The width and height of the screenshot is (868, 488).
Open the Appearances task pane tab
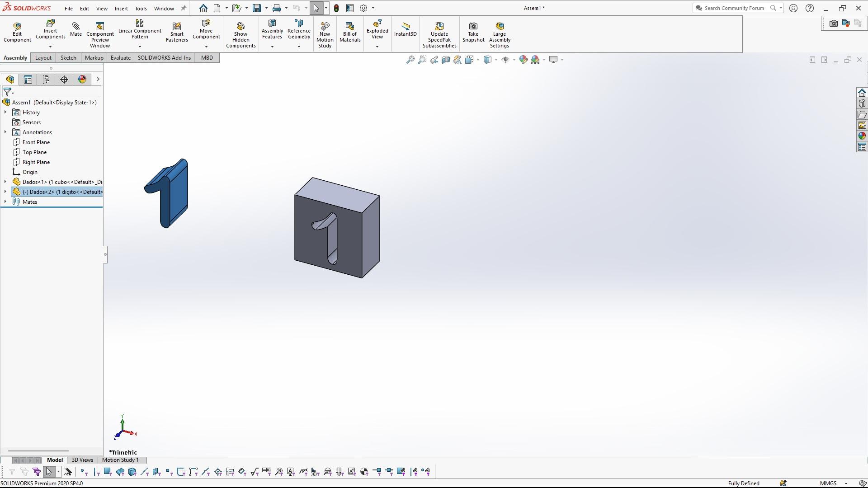(x=862, y=136)
